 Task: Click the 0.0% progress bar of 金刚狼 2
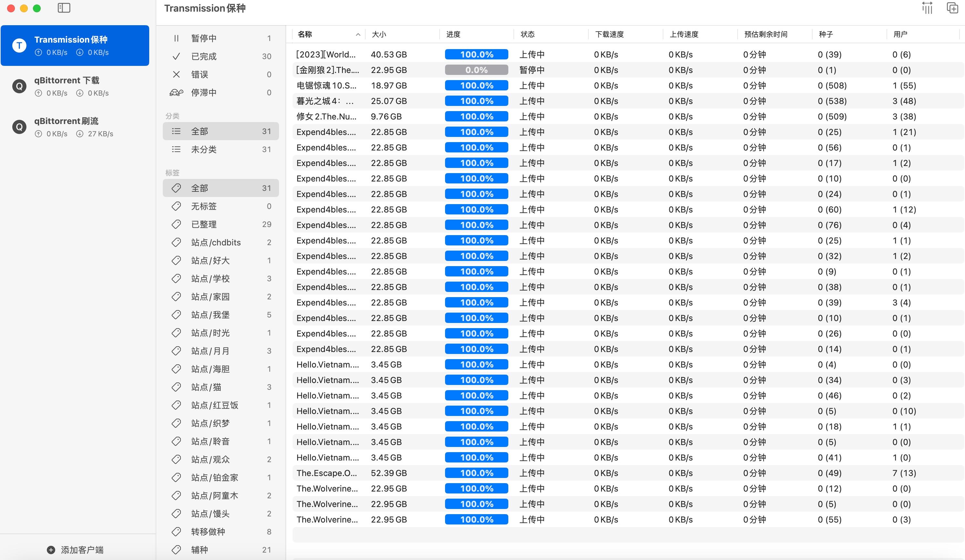coord(476,70)
